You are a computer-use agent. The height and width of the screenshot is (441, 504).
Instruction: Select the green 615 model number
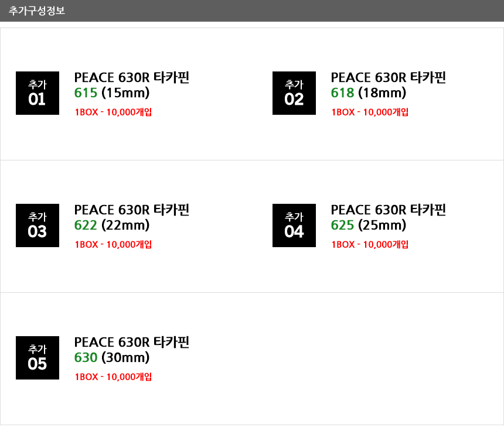click(x=86, y=93)
